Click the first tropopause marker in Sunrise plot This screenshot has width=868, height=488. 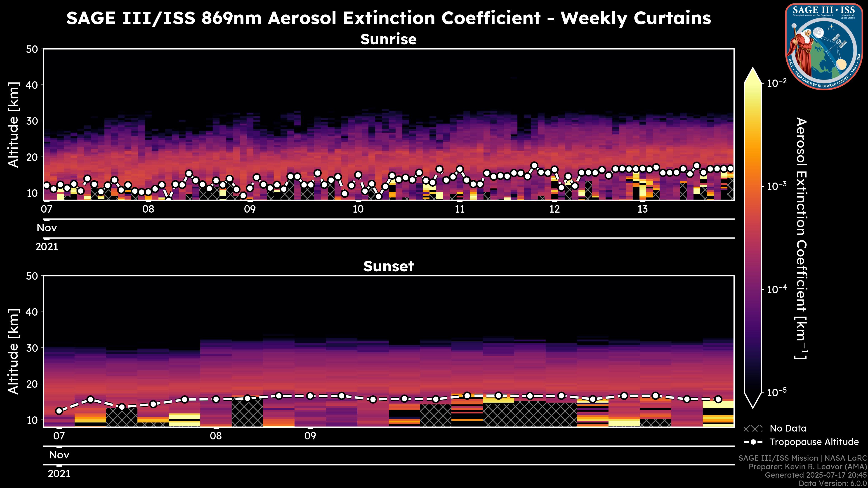click(x=47, y=185)
